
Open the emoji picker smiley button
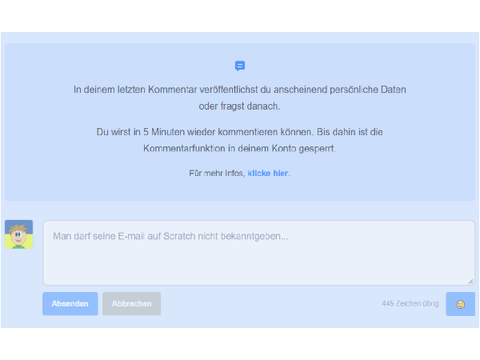[460, 304]
